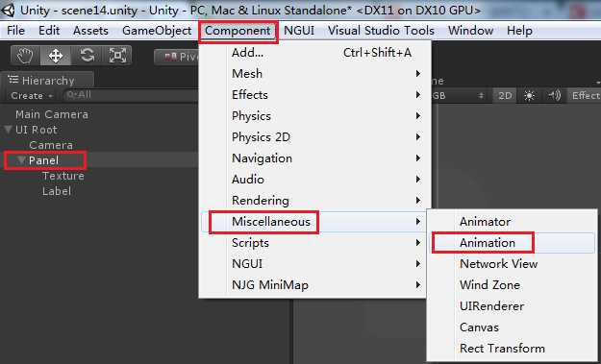601x364 pixels.
Task: Toggle scene audio speaker icon
Action: (554, 96)
